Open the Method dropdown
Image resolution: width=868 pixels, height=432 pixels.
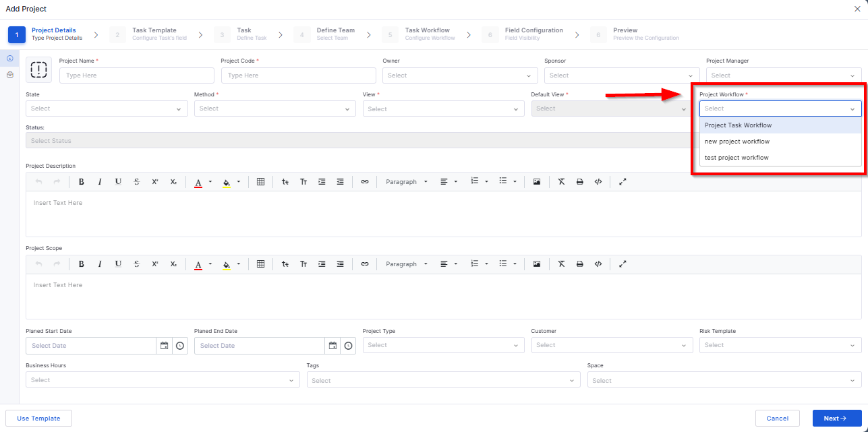tap(275, 109)
